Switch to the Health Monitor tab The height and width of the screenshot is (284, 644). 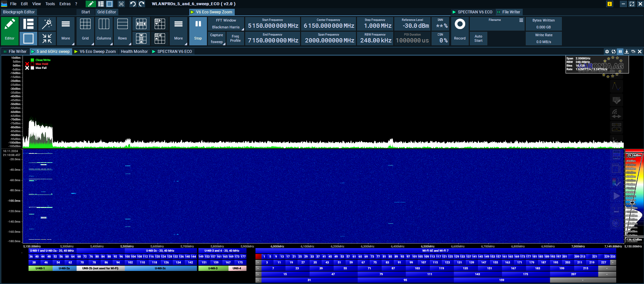(134, 52)
